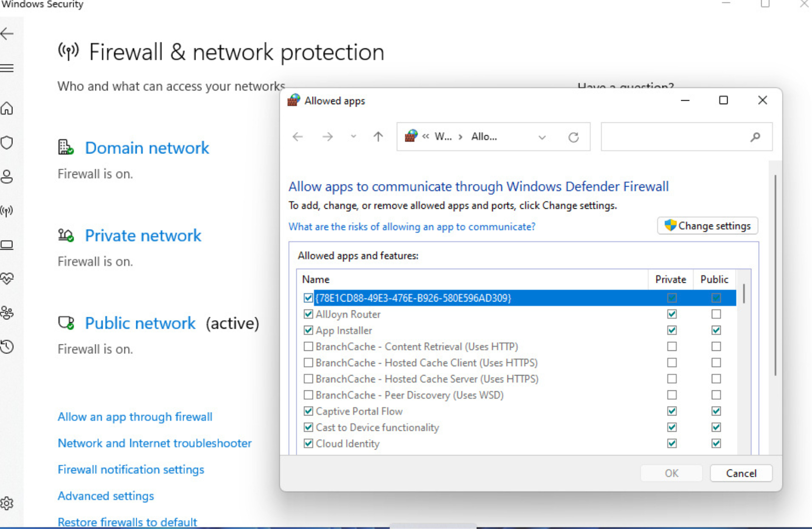Open the risks of allowing apps link

[412, 227]
